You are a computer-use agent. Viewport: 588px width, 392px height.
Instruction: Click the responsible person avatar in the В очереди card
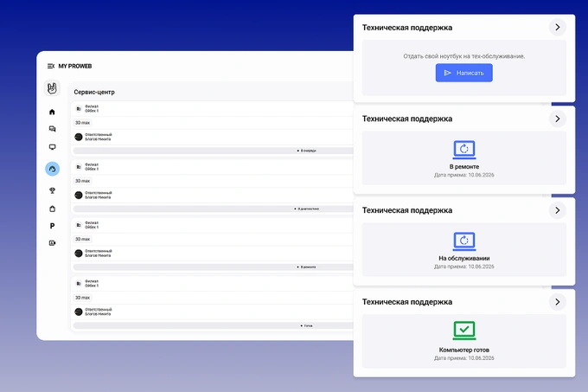79,137
